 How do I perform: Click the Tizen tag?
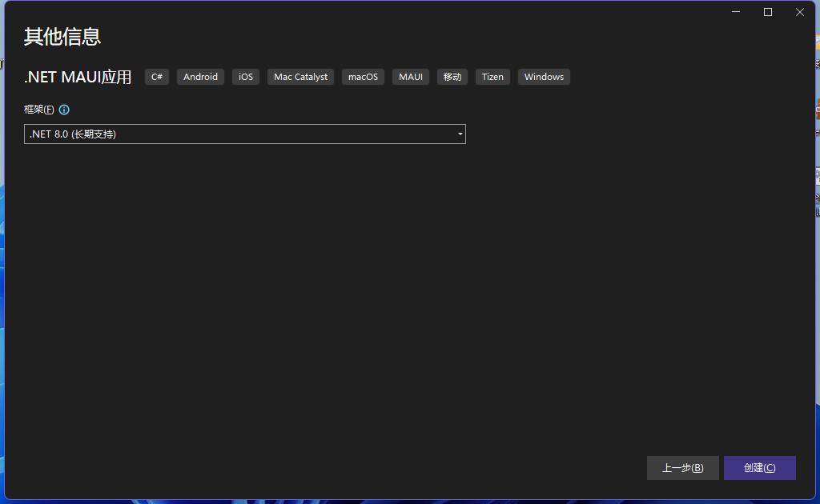(x=492, y=77)
